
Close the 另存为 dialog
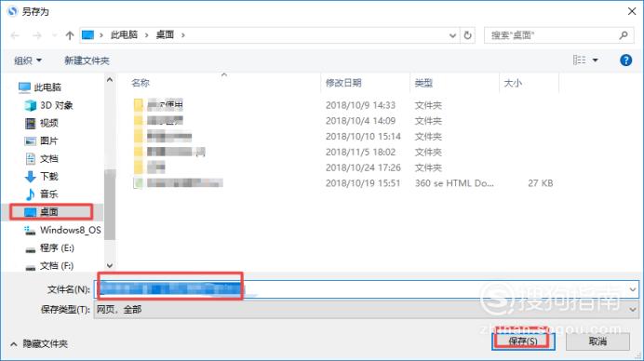pos(632,11)
